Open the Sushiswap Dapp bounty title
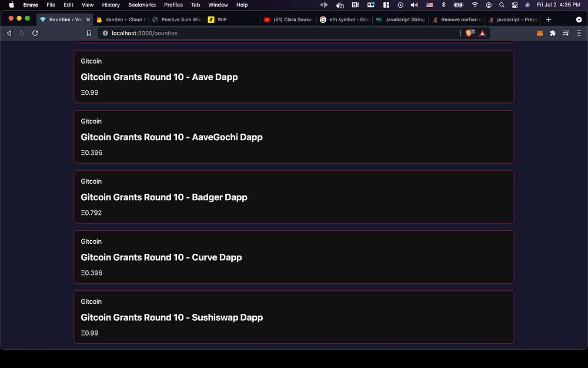The height and width of the screenshot is (368, 588). 172,317
